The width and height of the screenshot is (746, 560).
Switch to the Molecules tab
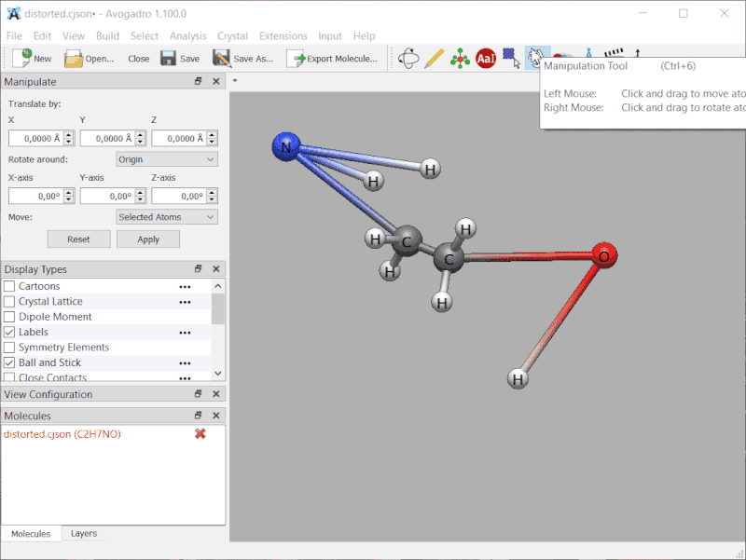click(31, 533)
